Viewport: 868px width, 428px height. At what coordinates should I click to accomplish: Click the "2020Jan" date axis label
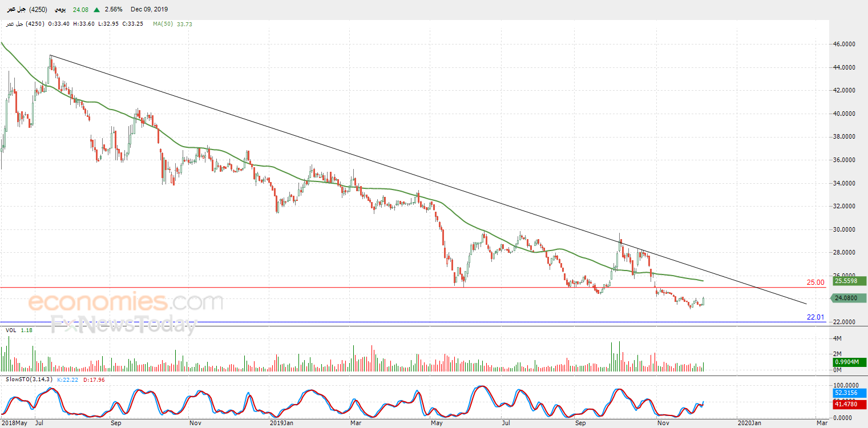click(749, 423)
